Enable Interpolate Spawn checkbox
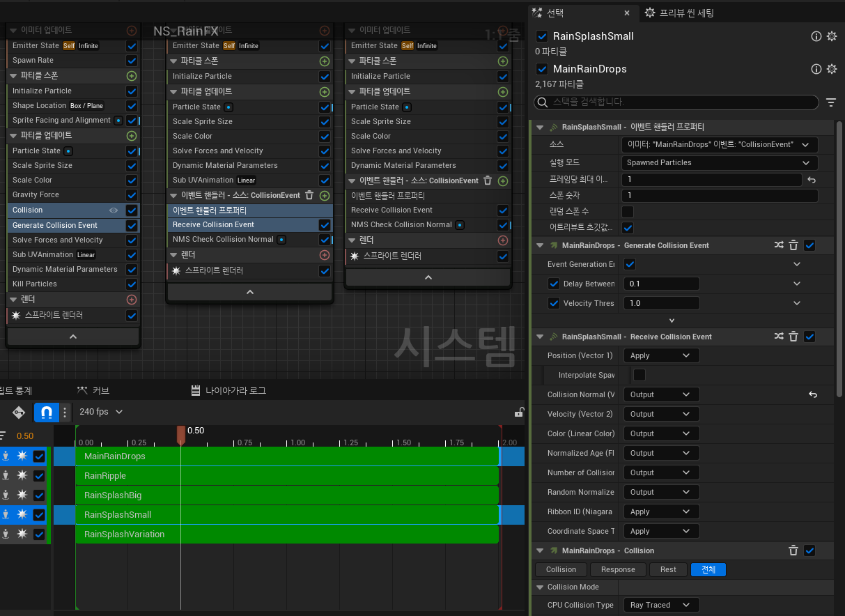This screenshot has width=845, height=616. pyautogui.click(x=639, y=375)
